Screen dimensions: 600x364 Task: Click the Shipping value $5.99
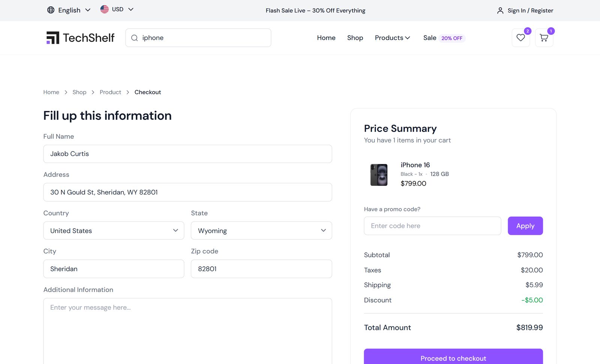click(534, 285)
